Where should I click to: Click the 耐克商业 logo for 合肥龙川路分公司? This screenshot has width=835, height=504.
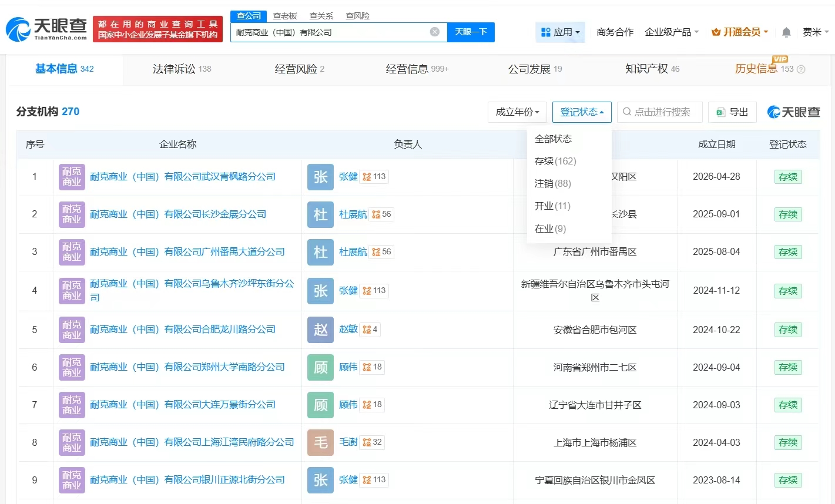(72, 330)
